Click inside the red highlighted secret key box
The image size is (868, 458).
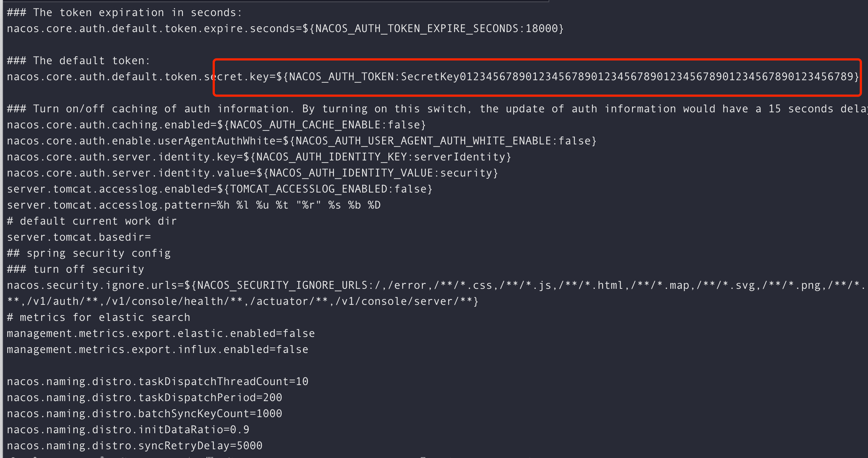pos(537,77)
